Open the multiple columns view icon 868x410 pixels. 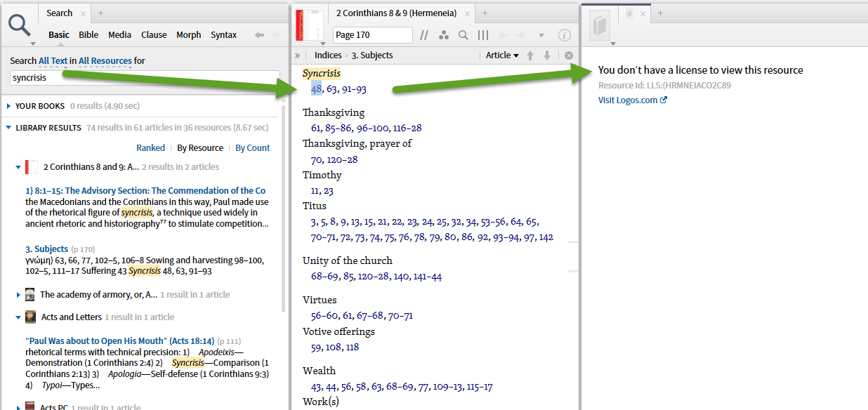482,35
